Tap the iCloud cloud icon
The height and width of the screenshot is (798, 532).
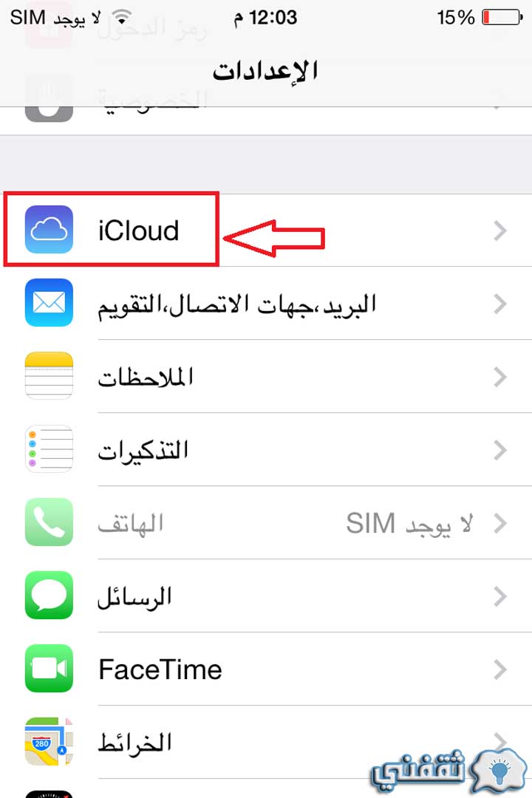tap(49, 230)
